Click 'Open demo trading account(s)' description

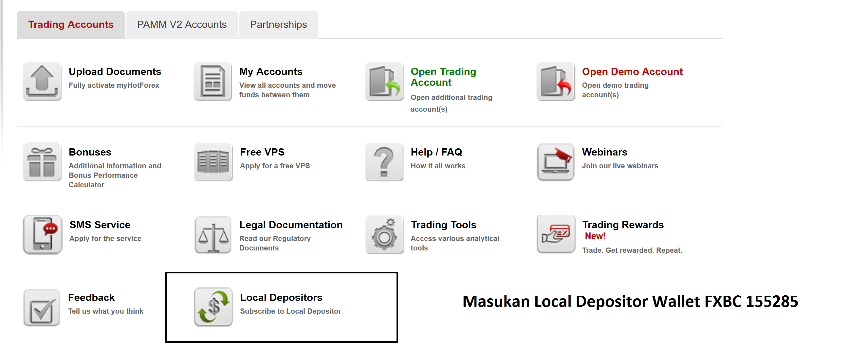615,90
